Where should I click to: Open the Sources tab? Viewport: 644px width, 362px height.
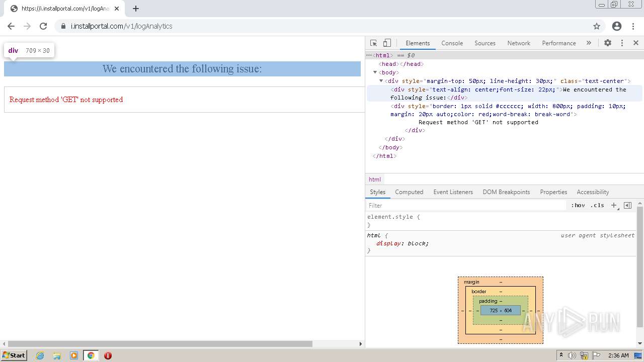point(485,43)
